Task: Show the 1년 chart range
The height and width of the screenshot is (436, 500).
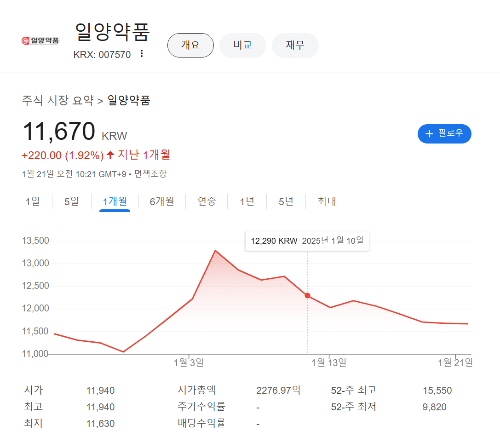Action: pos(247,201)
